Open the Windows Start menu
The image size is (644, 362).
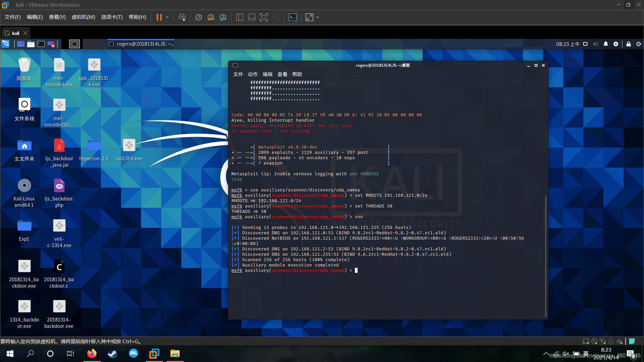[x=10, y=354]
